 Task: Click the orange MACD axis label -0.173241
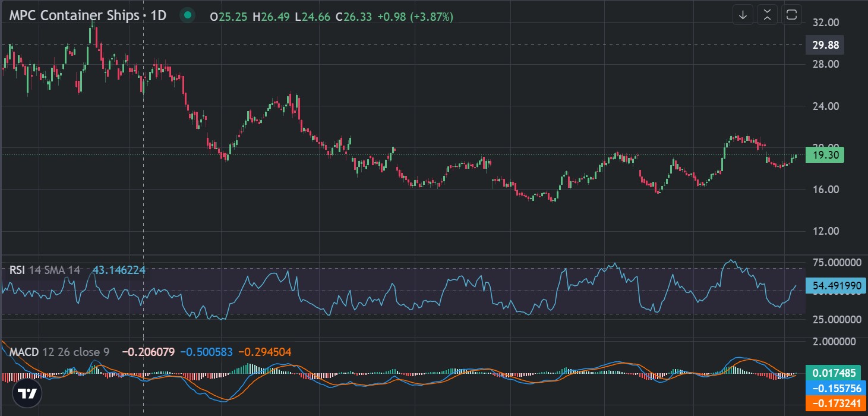pyautogui.click(x=836, y=402)
